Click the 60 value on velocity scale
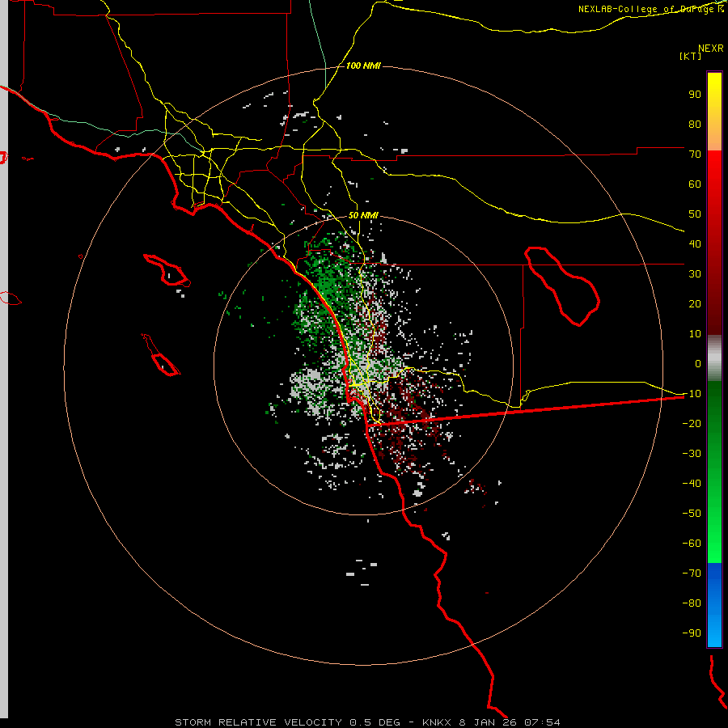 tap(695, 184)
